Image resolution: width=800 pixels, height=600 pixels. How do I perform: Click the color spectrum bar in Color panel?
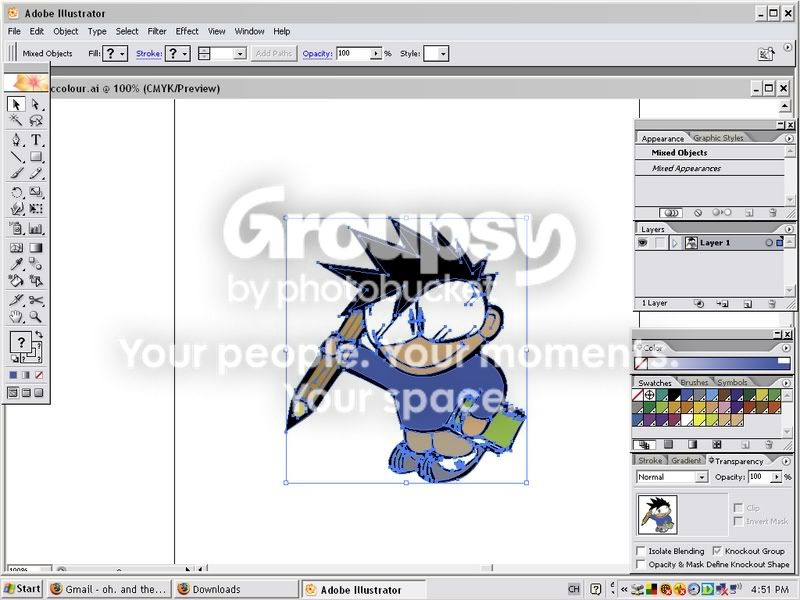point(712,363)
